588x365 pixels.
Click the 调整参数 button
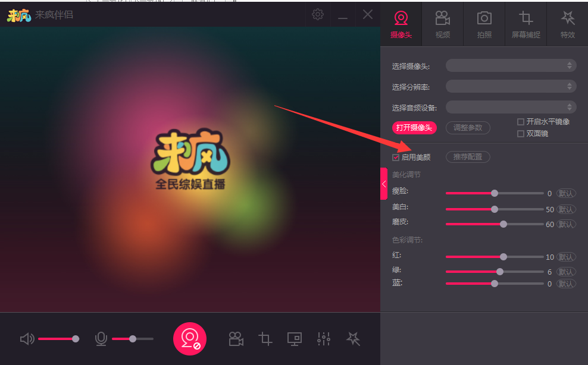pos(468,128)
